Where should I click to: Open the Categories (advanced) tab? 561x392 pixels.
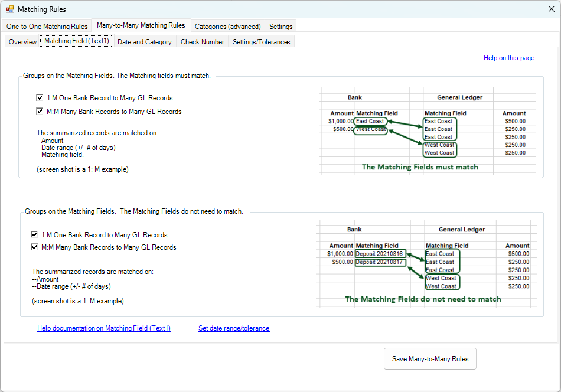tap(227, 27)
